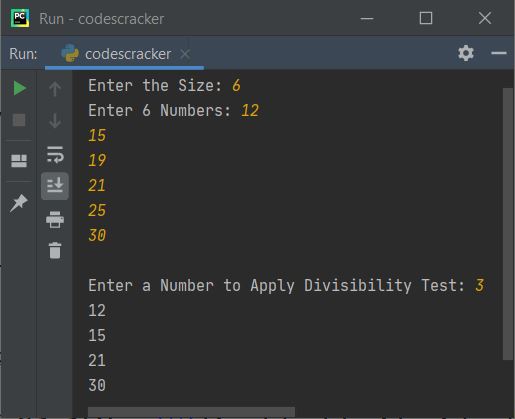515x419 pixels.
Task: Minimize the Run window
Action: tap(367, 18)
